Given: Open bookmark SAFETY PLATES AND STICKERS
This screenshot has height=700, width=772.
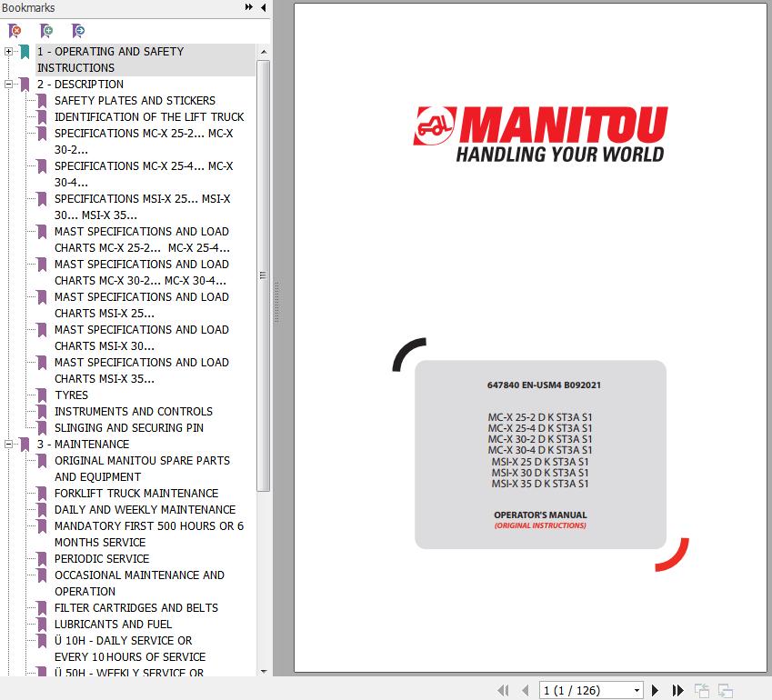Looking at the screenshot, I should (135, 100).
